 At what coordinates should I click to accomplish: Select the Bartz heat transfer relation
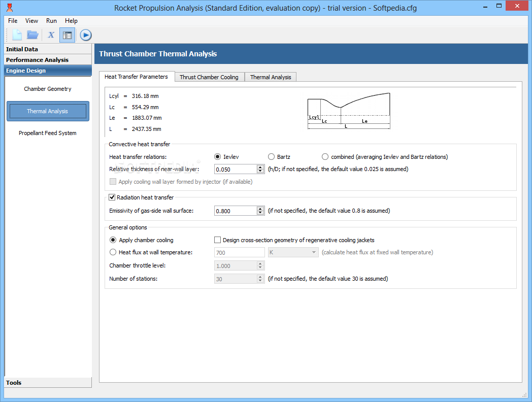pyautogui.click(x=271, y=157)
